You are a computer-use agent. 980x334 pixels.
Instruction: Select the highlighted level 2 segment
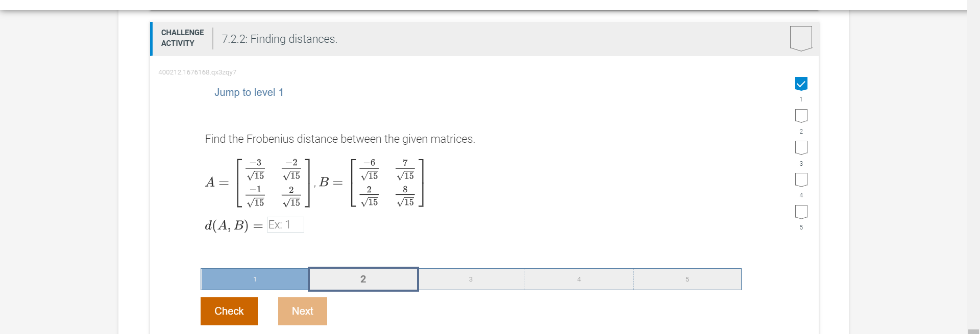pos(363,279)
